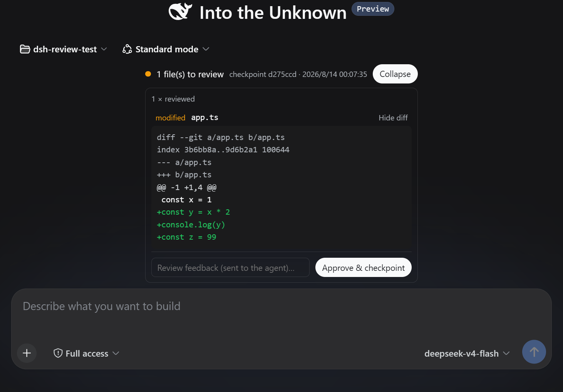Click the Preview badge
Image resolution: width=563 pixels, height=392 pixels.
pos(373,9)
